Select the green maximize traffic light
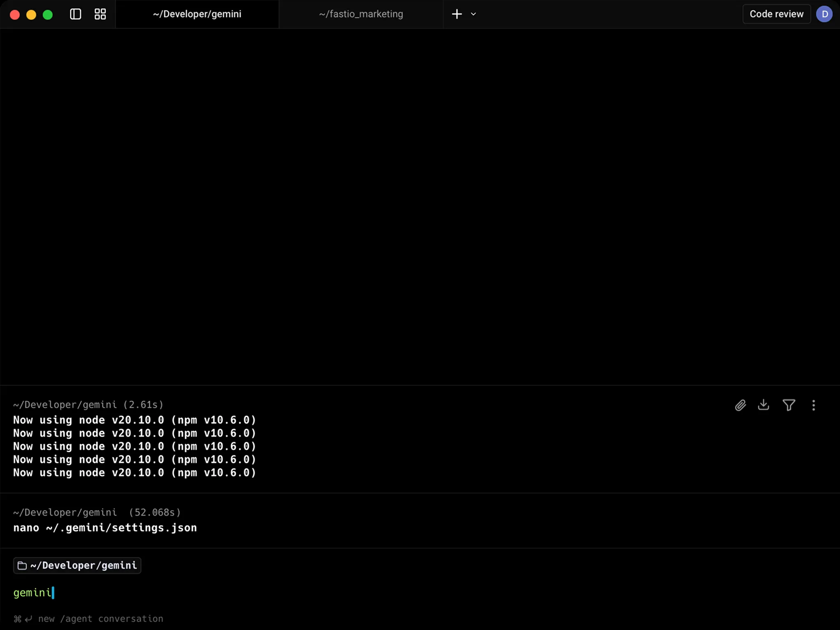Viewport: 840px width, 630px height. 47,14
